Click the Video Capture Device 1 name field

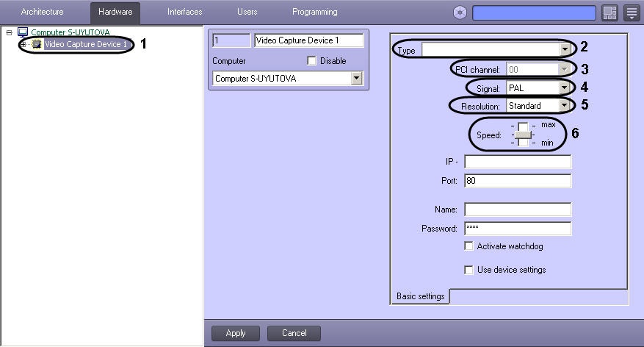(309, 40)
